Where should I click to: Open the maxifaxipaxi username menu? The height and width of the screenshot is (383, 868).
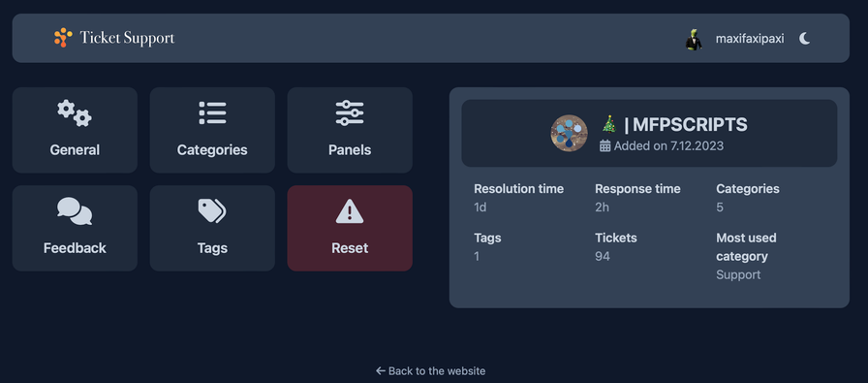coord(750,39)
